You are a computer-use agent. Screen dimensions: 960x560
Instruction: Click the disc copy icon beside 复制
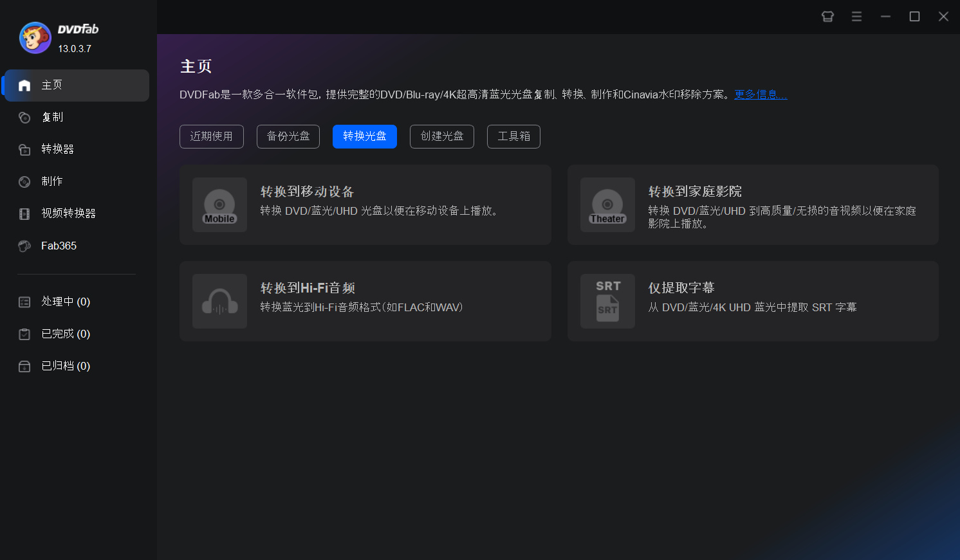pos(24,118)
